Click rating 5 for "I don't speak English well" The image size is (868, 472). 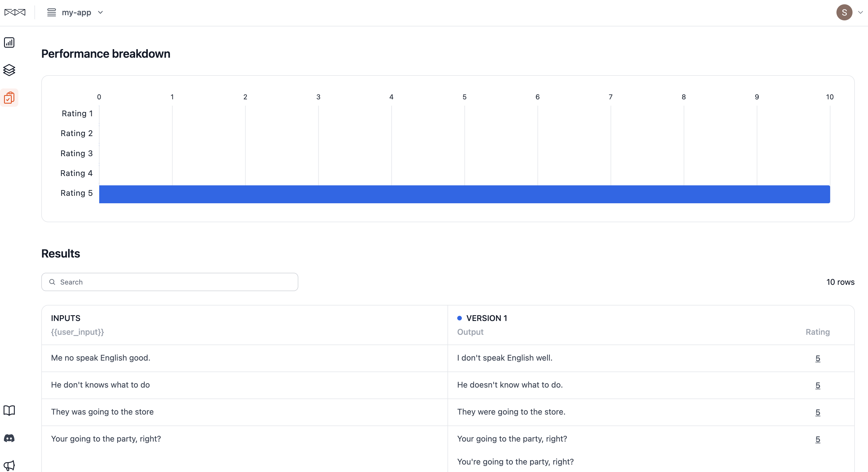(x=818, y=358)
